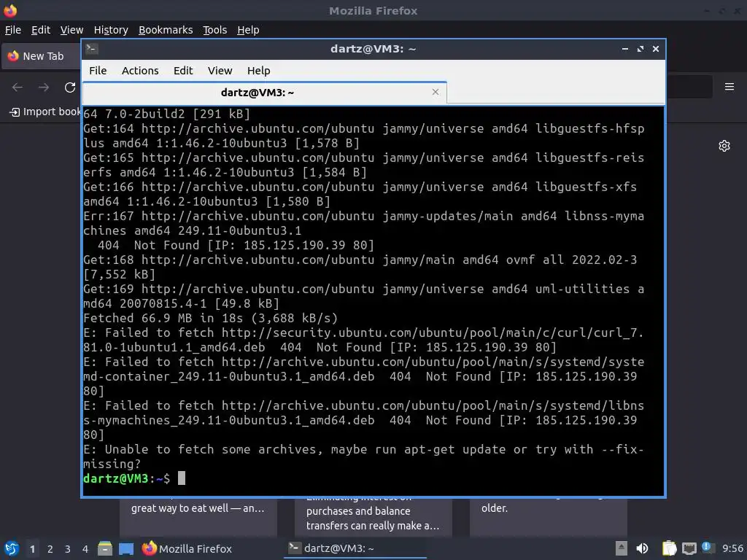Open Firefox View menu
The image size is (747, 560).
pyautogui.click(x=71, y=30)
